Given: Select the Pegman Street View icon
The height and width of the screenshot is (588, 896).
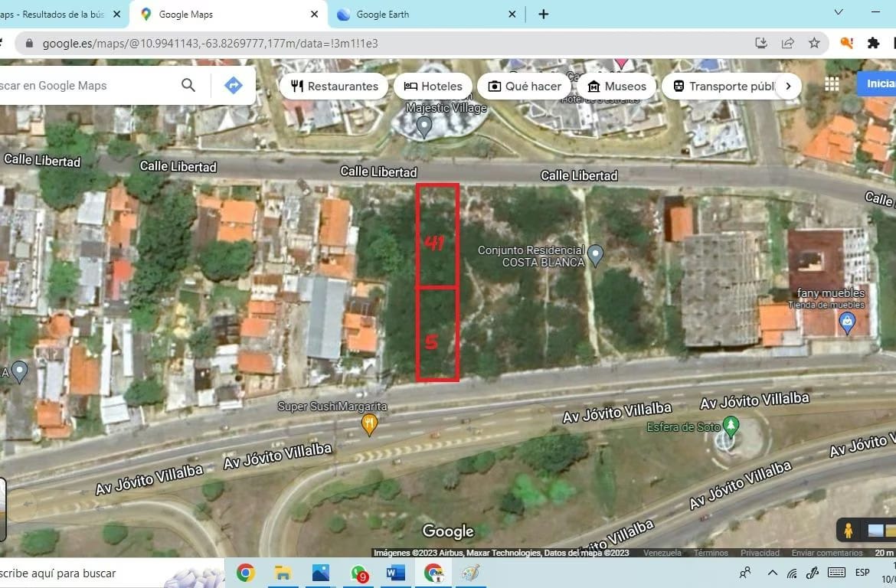Looking at the screenshot, I should [849, 530].
